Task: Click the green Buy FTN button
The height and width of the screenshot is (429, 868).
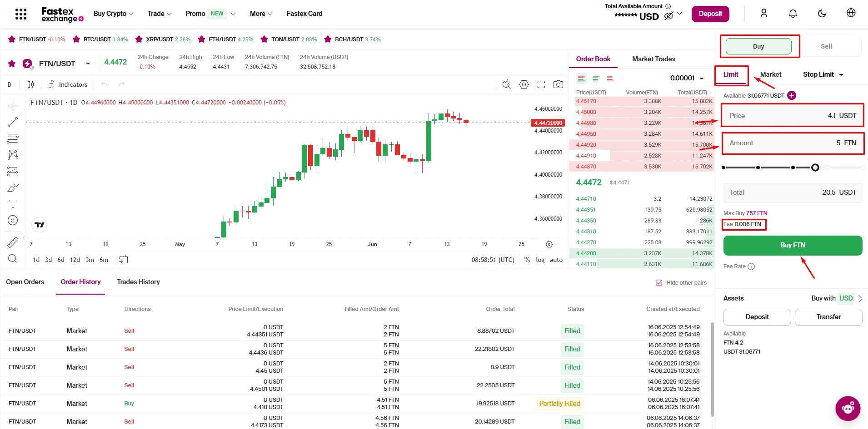Action: coord(793,245)
